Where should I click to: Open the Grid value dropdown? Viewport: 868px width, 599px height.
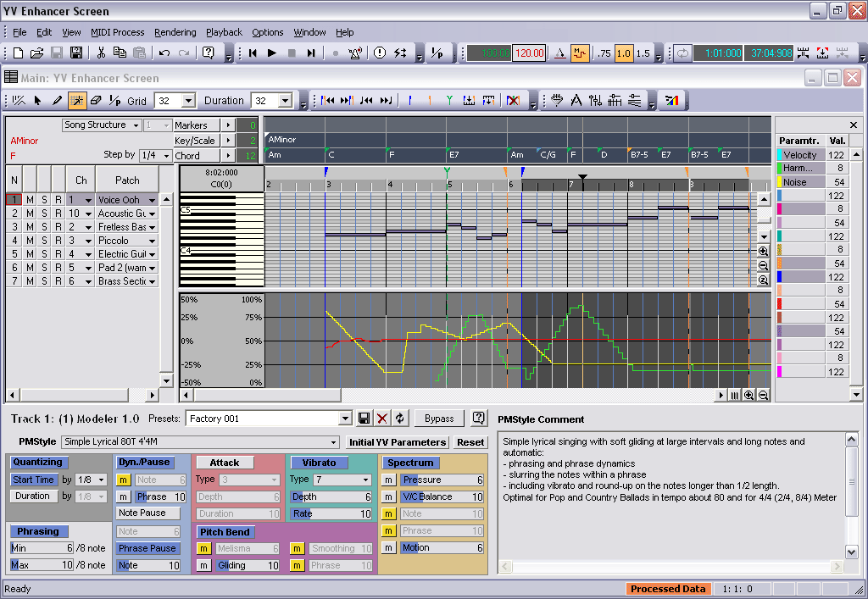click(x=190, y=100)
